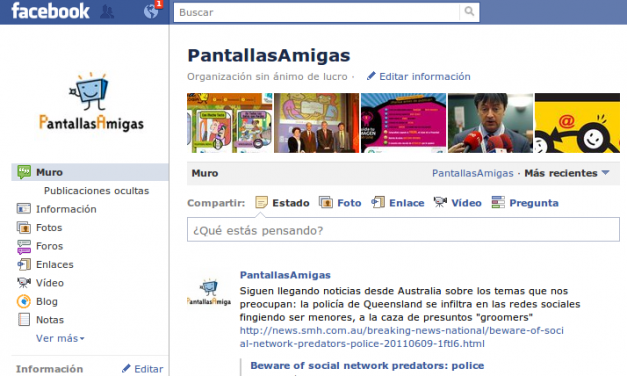Open the man with microphones photo
This screenshot has height=376, width=627.
click(490, 123)
